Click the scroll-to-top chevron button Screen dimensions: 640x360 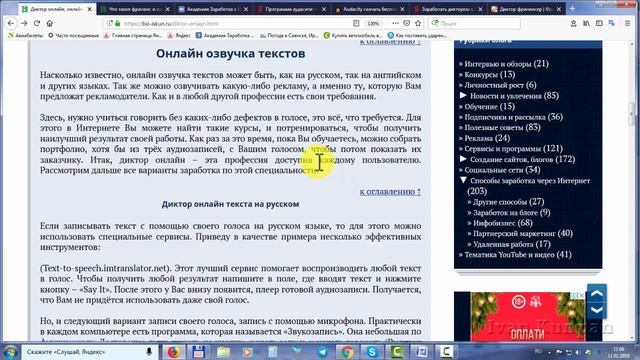597,293
